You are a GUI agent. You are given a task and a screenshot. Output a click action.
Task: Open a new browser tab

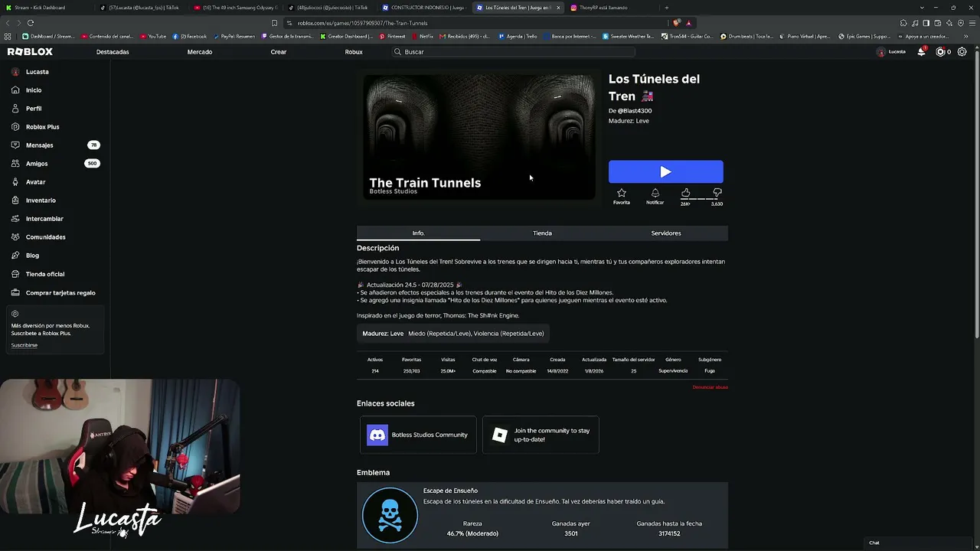[x=666, y=8]
